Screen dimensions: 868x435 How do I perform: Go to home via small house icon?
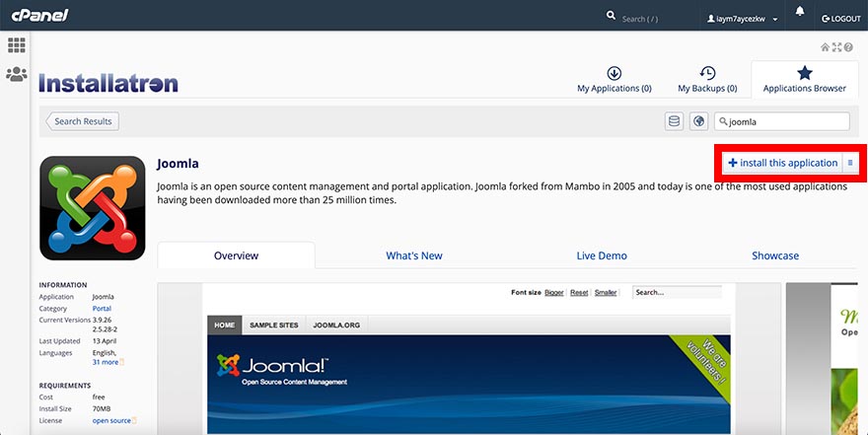825,47
